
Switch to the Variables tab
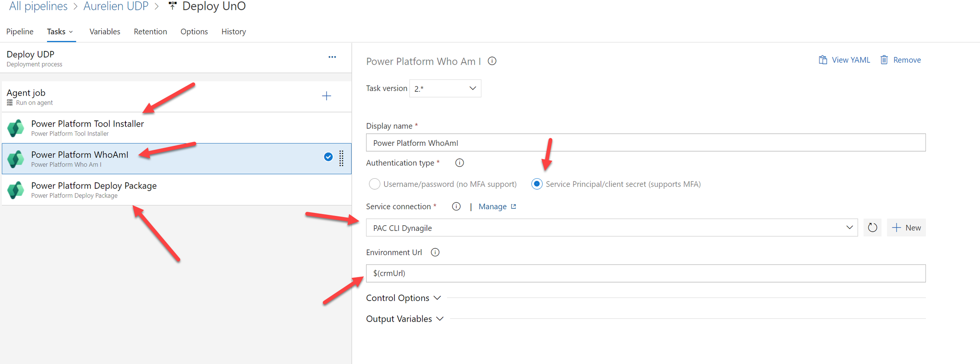105,31
